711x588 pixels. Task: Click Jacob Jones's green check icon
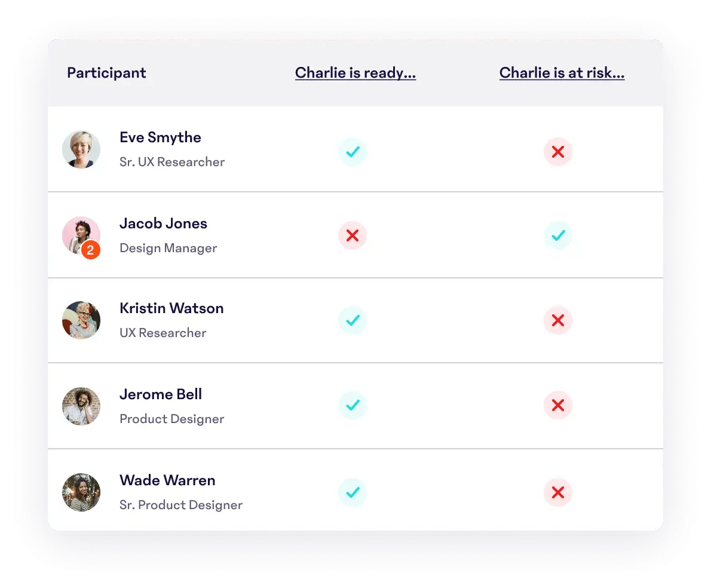tap(558, 235)
